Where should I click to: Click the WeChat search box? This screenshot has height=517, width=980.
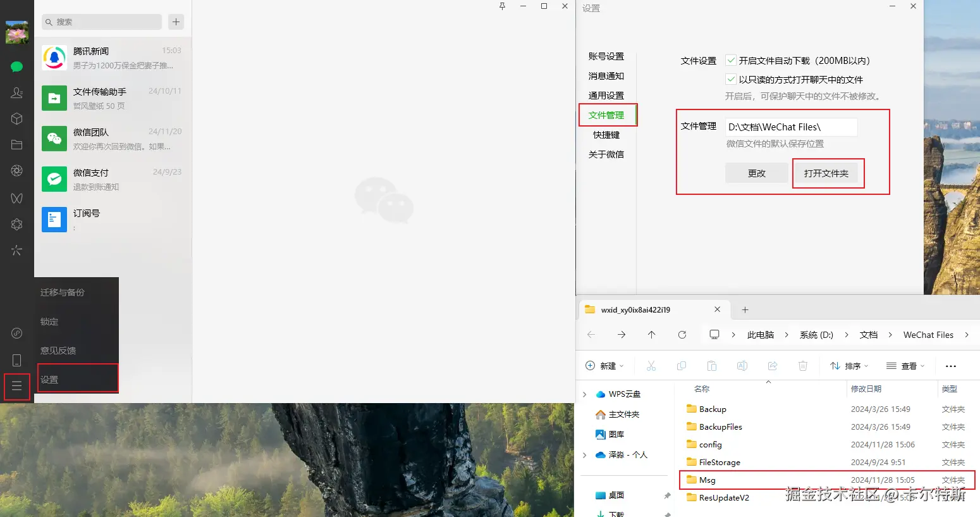tap(102, 22)
